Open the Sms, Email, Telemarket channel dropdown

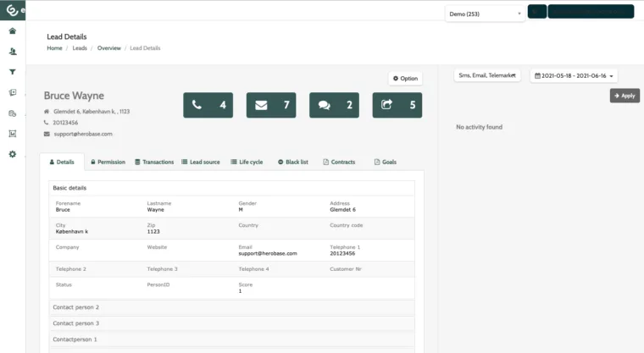(487, 75)
